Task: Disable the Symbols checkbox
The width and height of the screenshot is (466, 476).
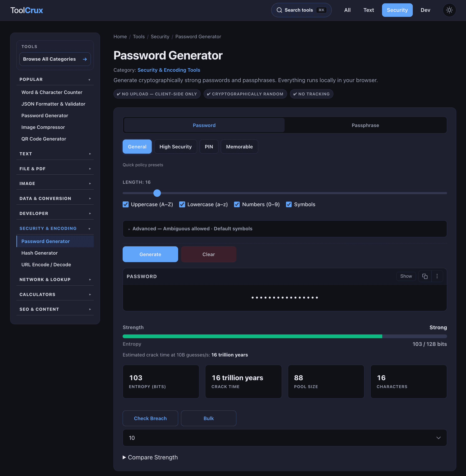Action: click(289, 204)
